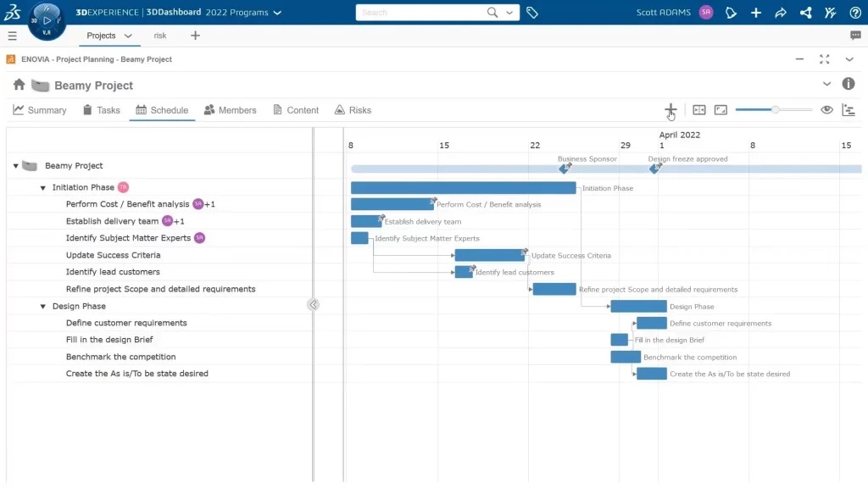Open the information panel icon
This screenshot has width=868, height=488.
[x=849, y=84]
